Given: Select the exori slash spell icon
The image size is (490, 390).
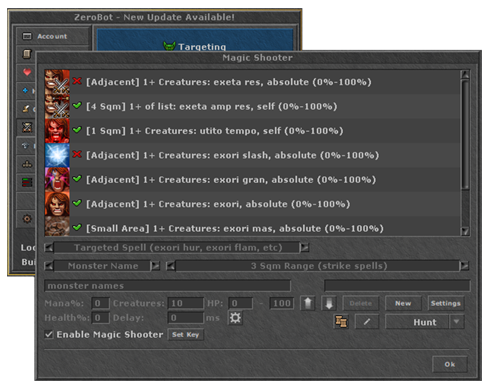Looking at the screenshot, I should 57,155.
